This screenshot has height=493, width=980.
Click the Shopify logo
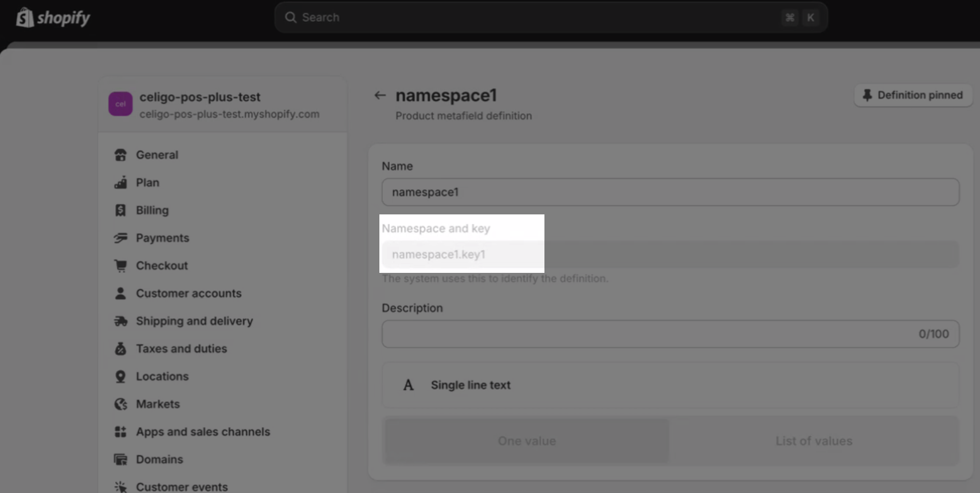point(53,18)
